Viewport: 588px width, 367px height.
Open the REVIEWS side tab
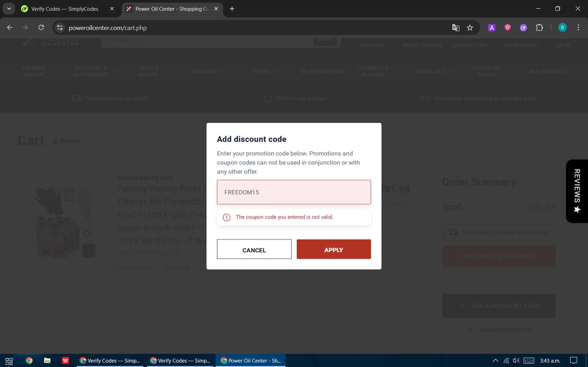[x=577, y=191]
